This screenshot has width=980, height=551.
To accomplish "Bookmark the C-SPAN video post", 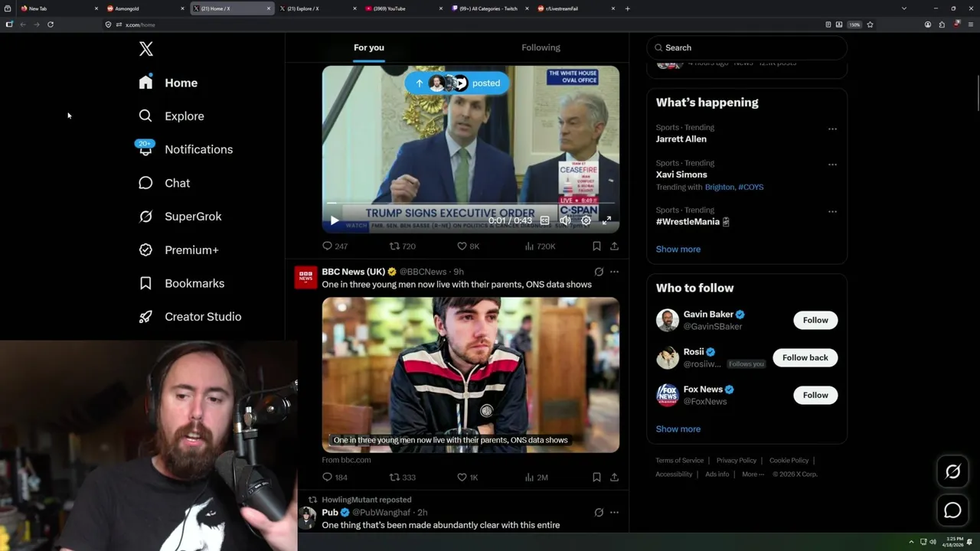I will [x=596, y=246].
